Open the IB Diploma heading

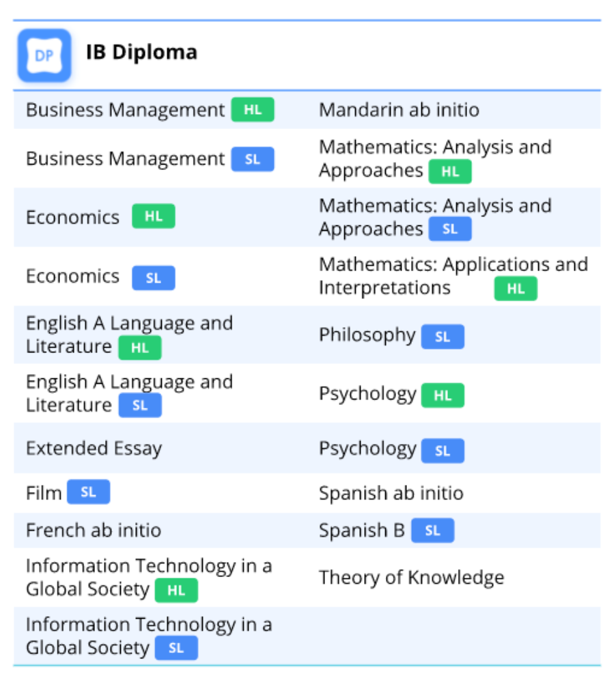click(x=141, y=53)
